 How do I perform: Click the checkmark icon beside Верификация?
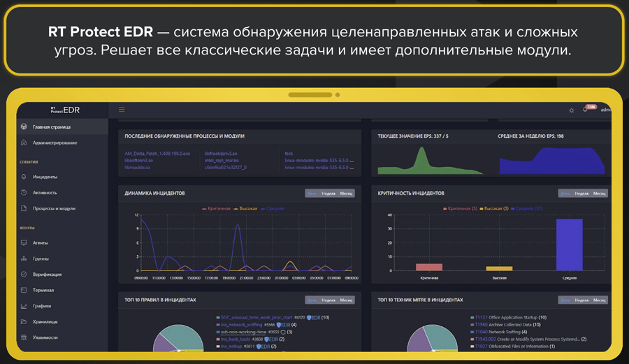click(24, 274)
